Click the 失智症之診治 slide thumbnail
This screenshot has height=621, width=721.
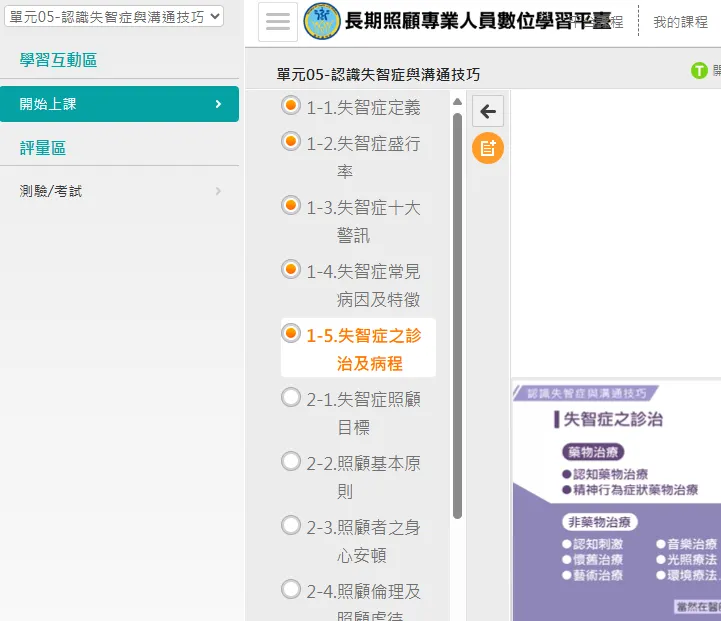pyautogui.click(x=616, y=500)
